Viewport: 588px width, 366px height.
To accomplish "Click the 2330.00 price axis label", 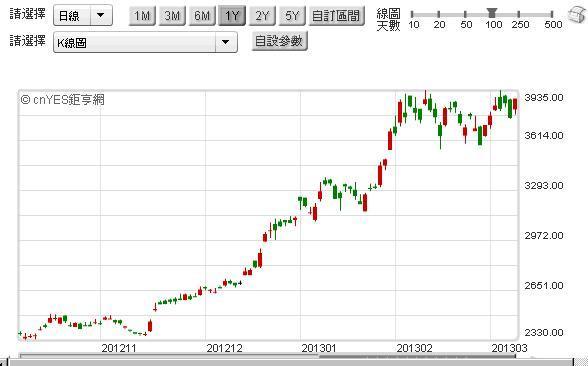I will (x=544, y=333).
